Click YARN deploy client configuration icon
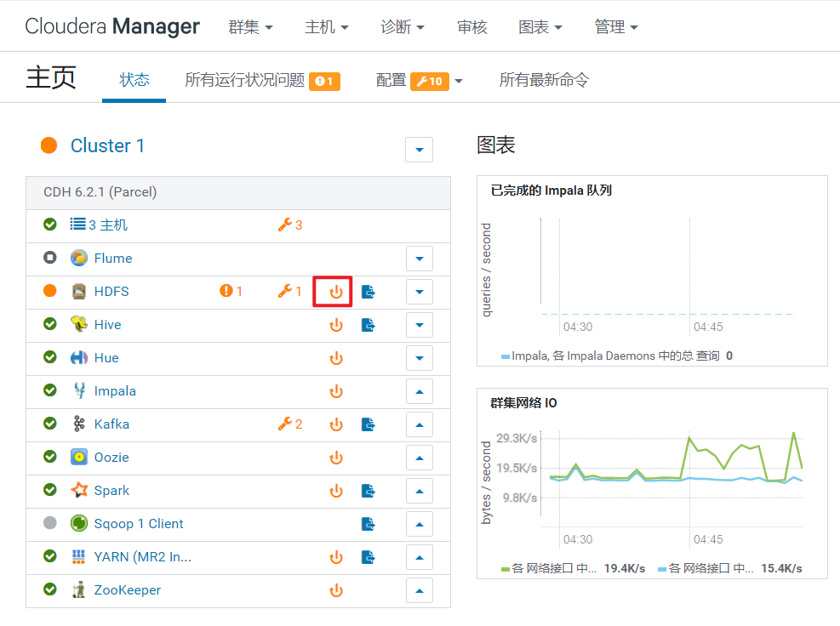This screenshot has height=626, width=840. click(x=368, y=557)
